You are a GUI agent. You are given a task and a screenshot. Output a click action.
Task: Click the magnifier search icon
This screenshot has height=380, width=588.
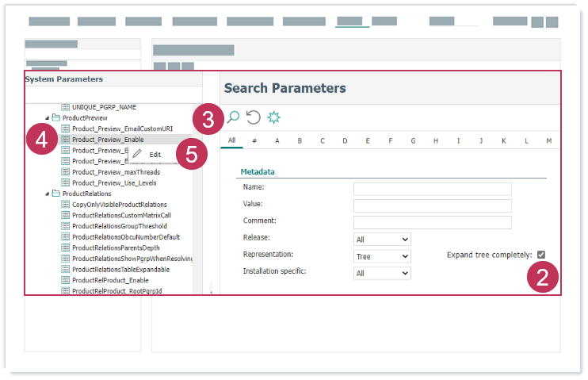pyautogui.click(x=233, y=117)
